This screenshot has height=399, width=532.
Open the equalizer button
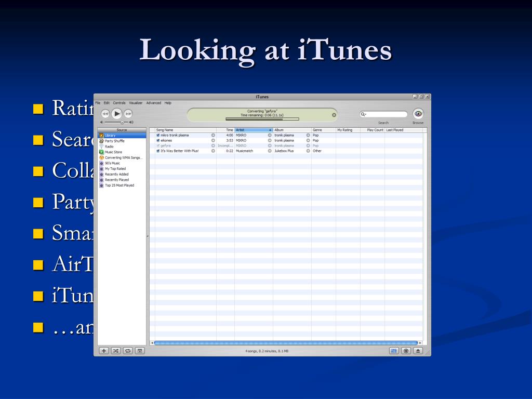point(394,351)
